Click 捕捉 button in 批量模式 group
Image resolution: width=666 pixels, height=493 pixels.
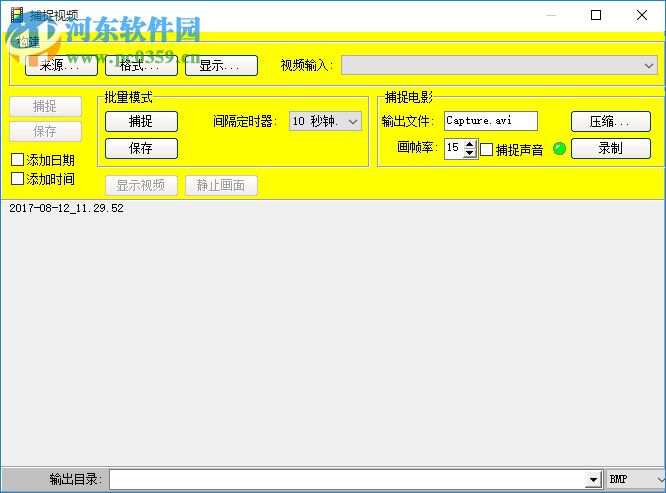point(141,121)
